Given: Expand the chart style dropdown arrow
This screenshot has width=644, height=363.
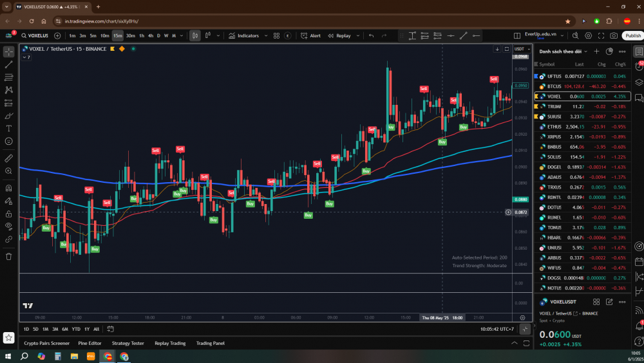Looking at the screenshot, I should [218, 36].
